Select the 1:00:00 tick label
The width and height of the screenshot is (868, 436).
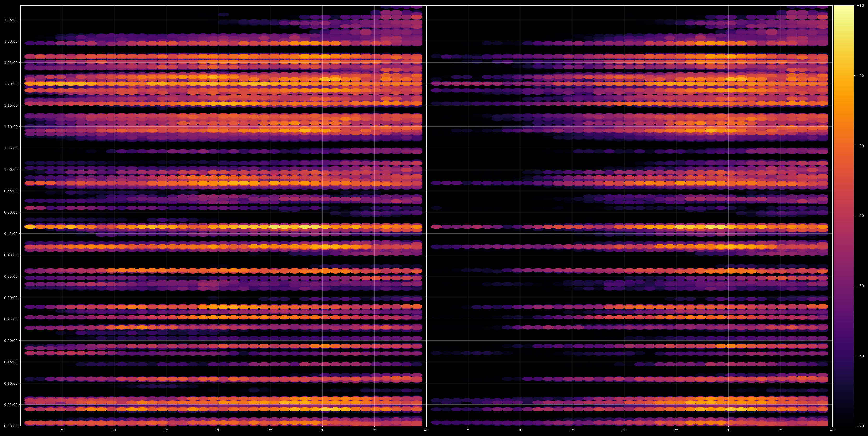[11, 169]
